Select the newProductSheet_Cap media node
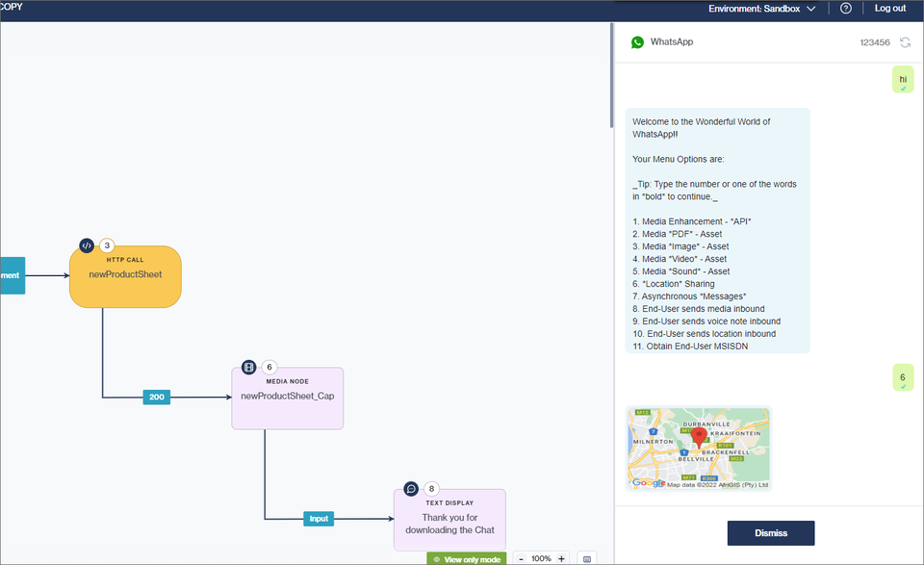924x565 pixels. [287, 398]
